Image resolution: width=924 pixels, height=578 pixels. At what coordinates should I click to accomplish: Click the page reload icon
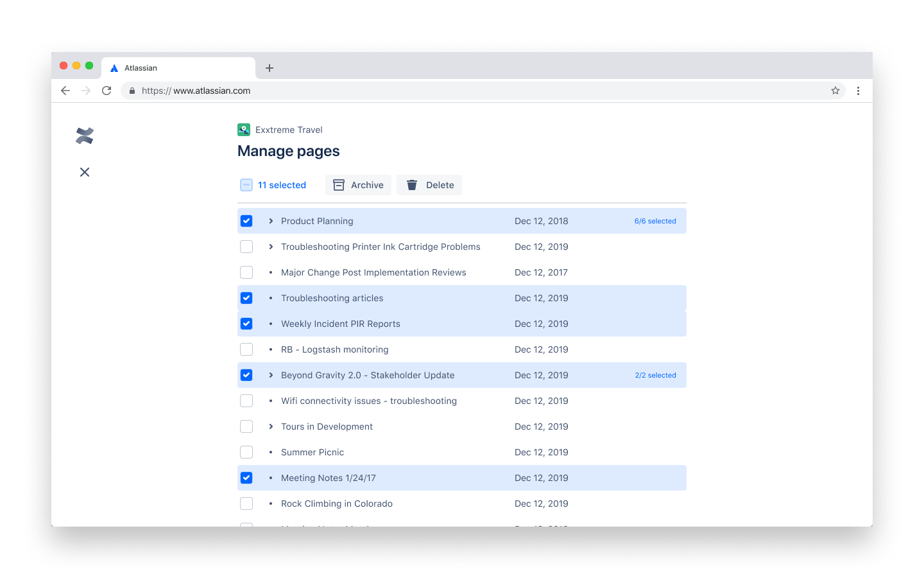[x=107, y=90]
